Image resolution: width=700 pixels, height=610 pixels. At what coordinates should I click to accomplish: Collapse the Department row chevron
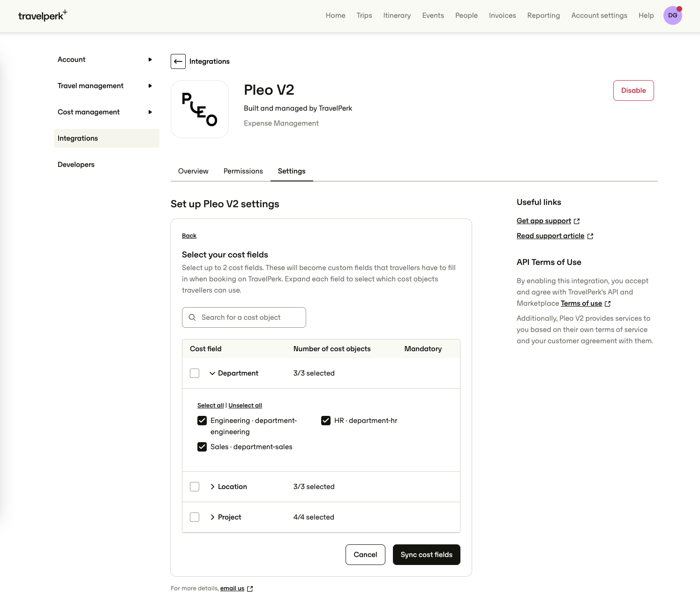212,373
